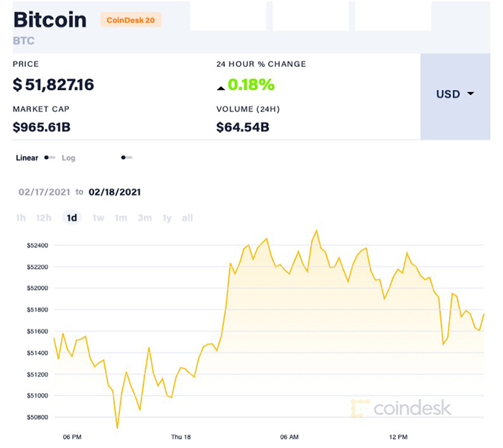Image resolution: width=503 pixels, height=448 pixels.
Task: Switch chart range to 1y
Action: tap(167, 218)
